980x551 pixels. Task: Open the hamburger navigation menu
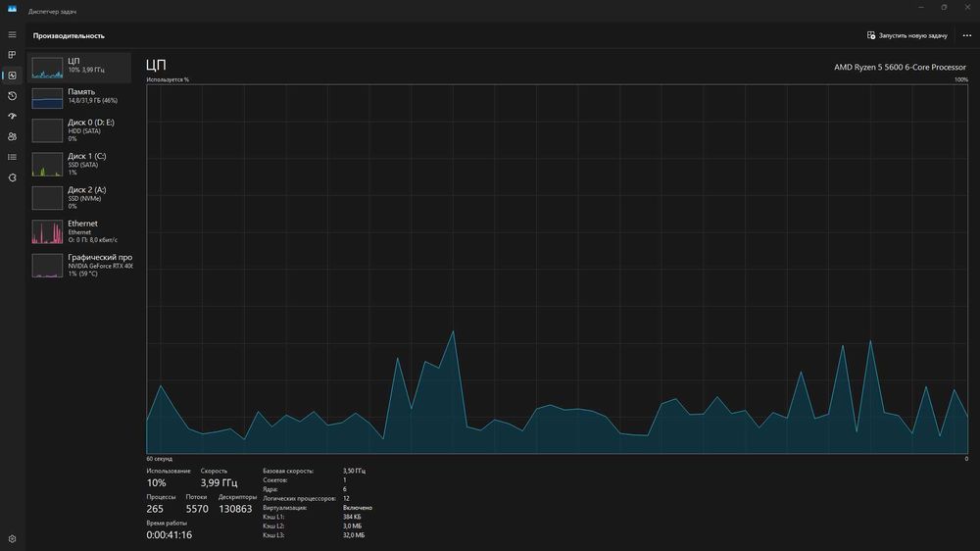[x=12, y=35]
